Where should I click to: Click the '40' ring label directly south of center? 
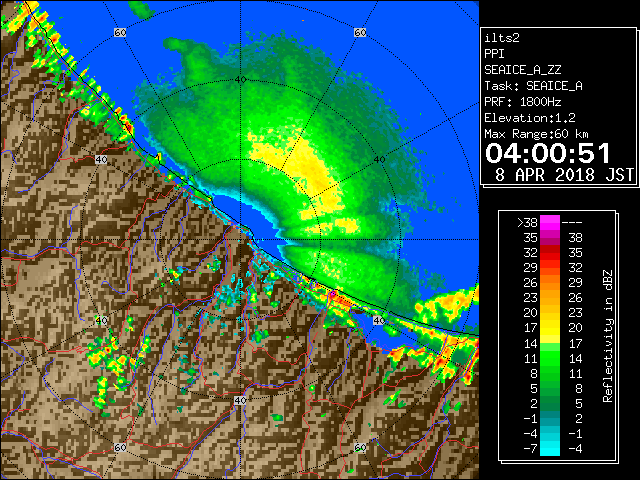240,400
